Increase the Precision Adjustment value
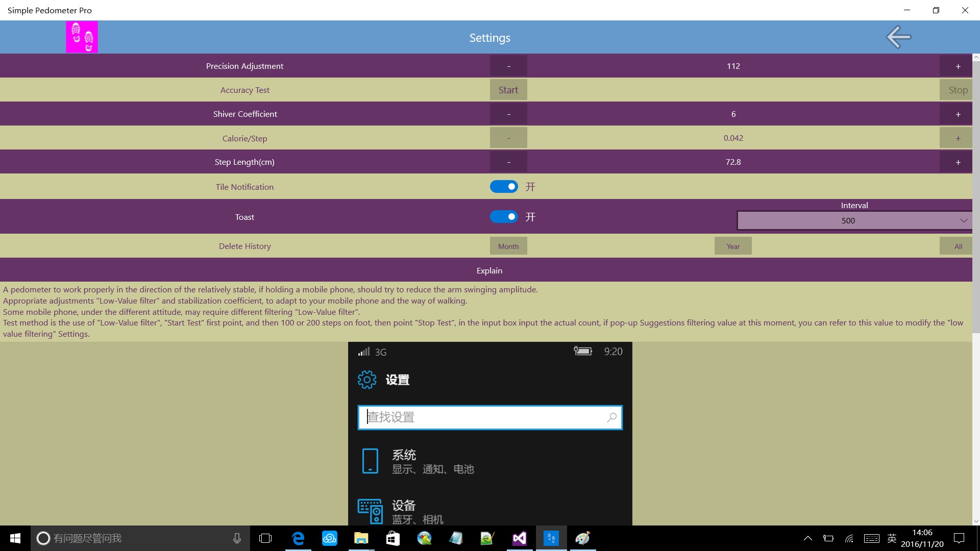Image resolution: width=980 pixels, height=551 pixels. tap(958, 66)
